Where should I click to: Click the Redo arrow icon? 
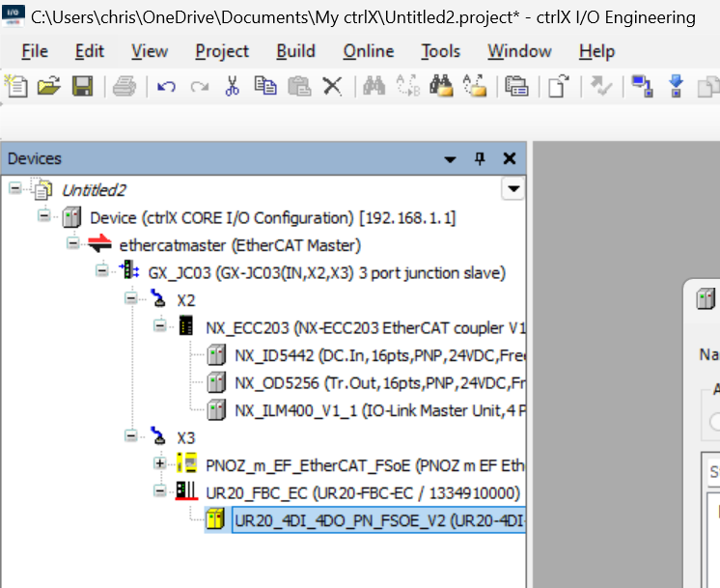click(x=199, y=86)
